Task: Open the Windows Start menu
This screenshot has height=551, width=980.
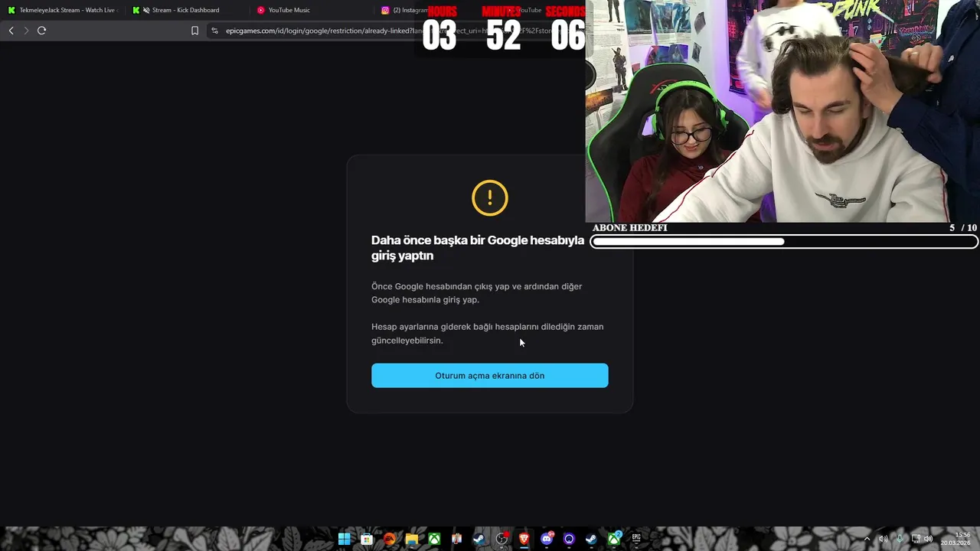Action: pos(345,539)
